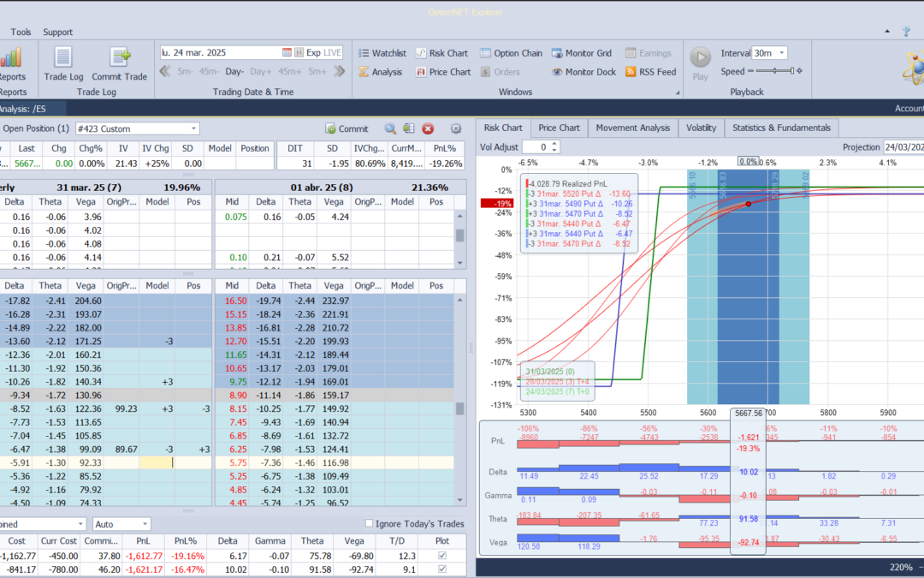Open Risk Chart from the Windows group
This screenshot has width=924, height=578.
point(441,53)
